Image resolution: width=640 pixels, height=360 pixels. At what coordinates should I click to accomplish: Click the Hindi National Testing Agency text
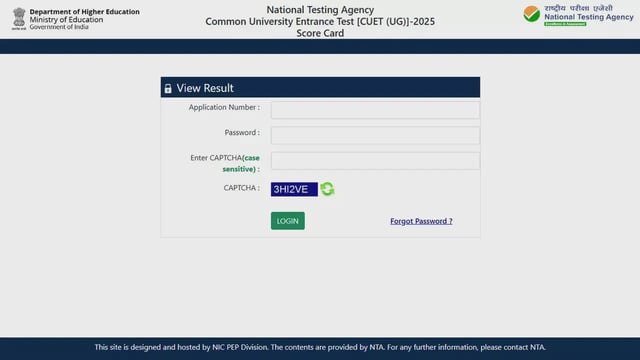[x=578, y=8]
